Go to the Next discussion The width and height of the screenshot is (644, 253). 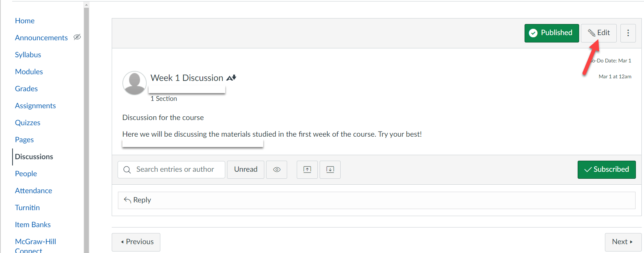click(x=623, y=242)
